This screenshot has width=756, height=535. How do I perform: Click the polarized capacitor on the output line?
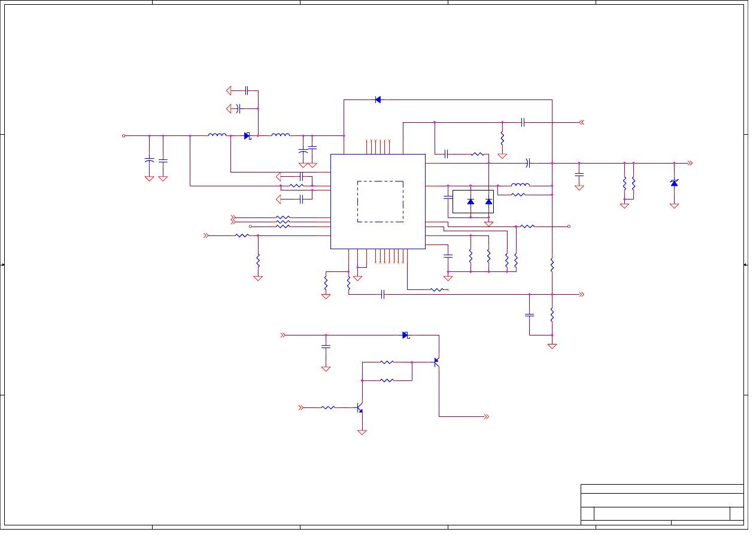point(527,163)
